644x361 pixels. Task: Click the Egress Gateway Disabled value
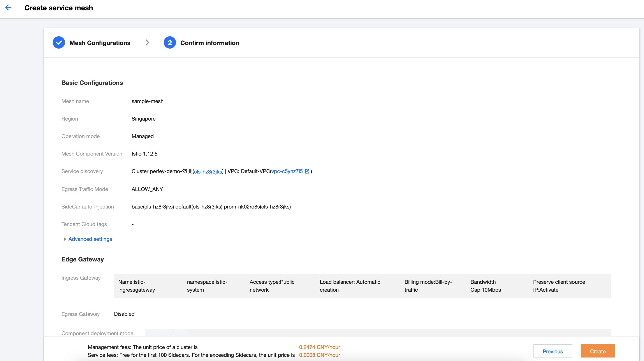[x=124, y=314]
